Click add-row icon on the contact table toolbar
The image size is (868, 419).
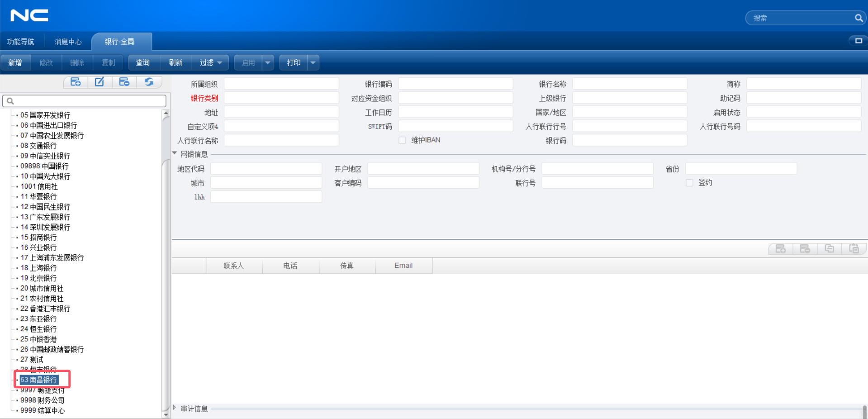[780, 249]
